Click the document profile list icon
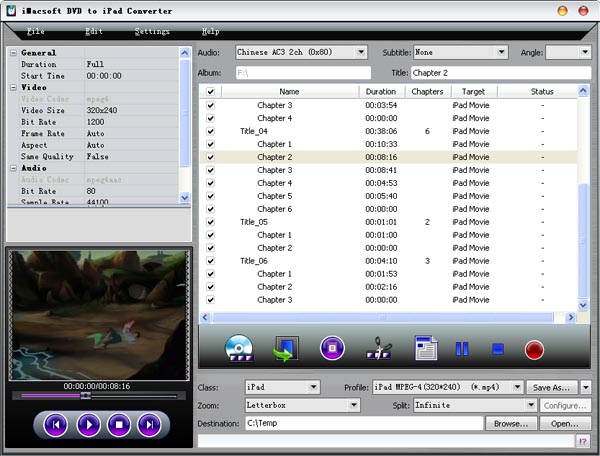Viewport: 600px width, 456px height. pos(426,348)
